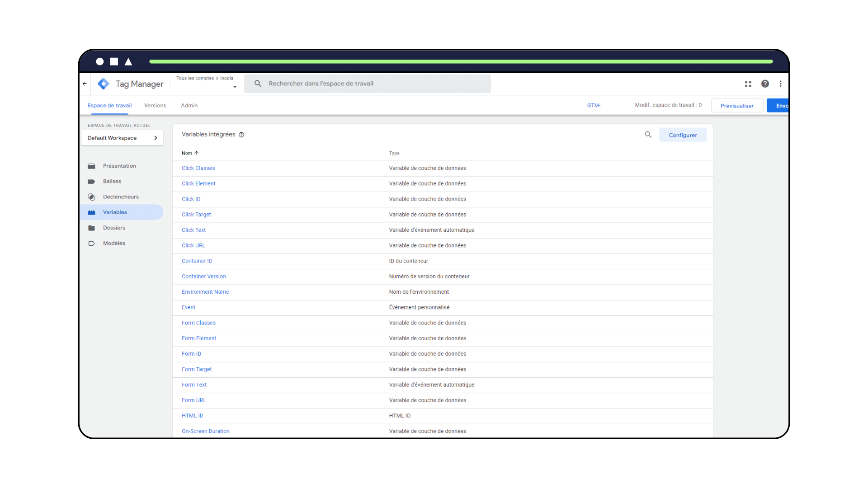Select Balises in sidebar
Screen dimensions: 868x488
click(112, 181)
